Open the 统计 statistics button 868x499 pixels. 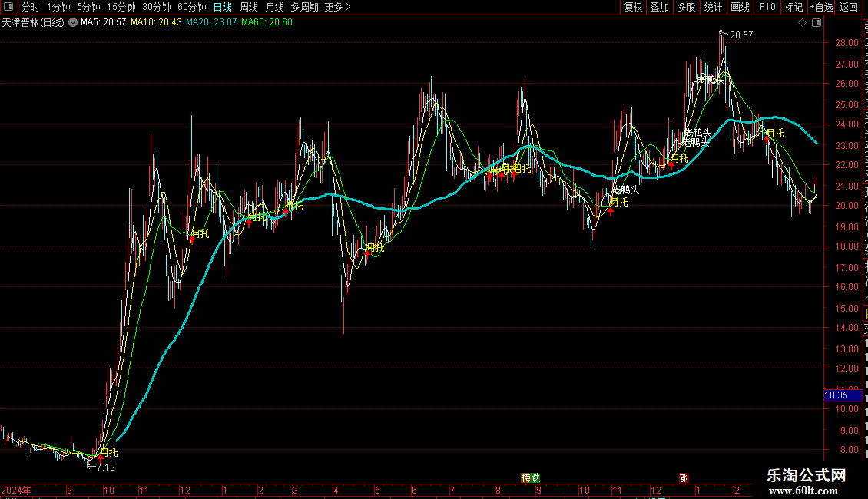click(x=712, y=7)
